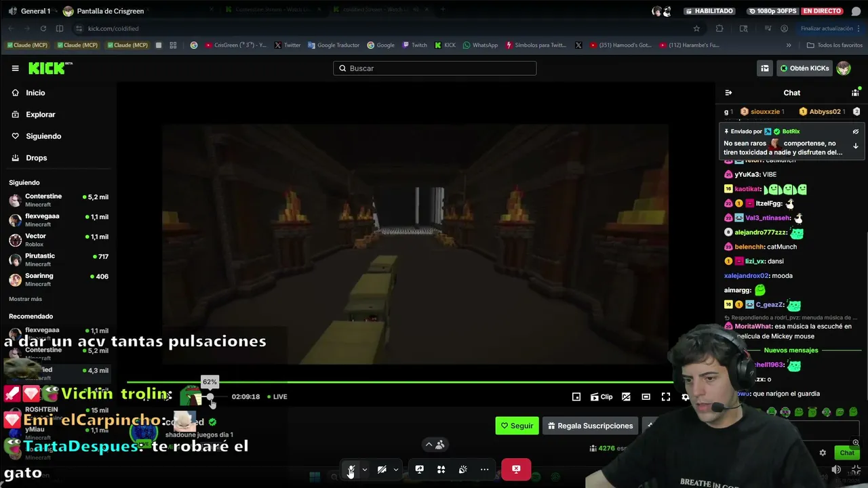
Task: Open the chat settings gear
Action: (823, 453)
